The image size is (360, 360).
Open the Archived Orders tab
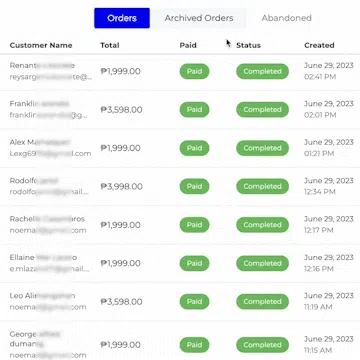click(x=199, y=18)
